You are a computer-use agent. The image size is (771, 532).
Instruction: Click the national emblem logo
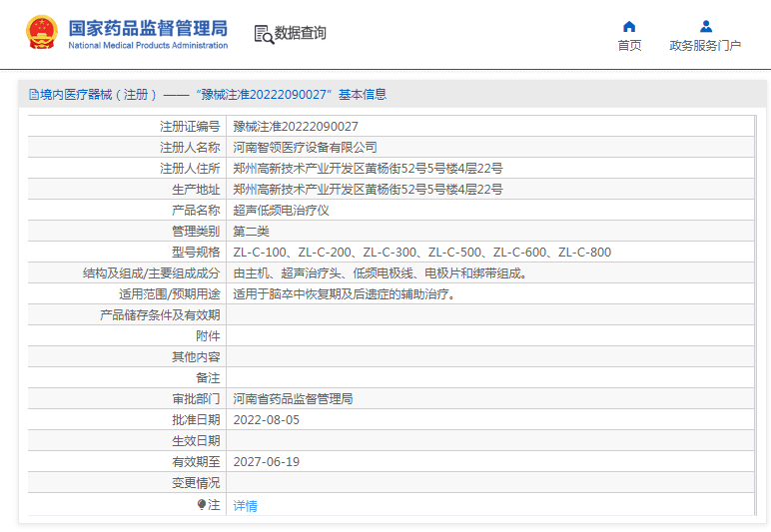[42, 32]
